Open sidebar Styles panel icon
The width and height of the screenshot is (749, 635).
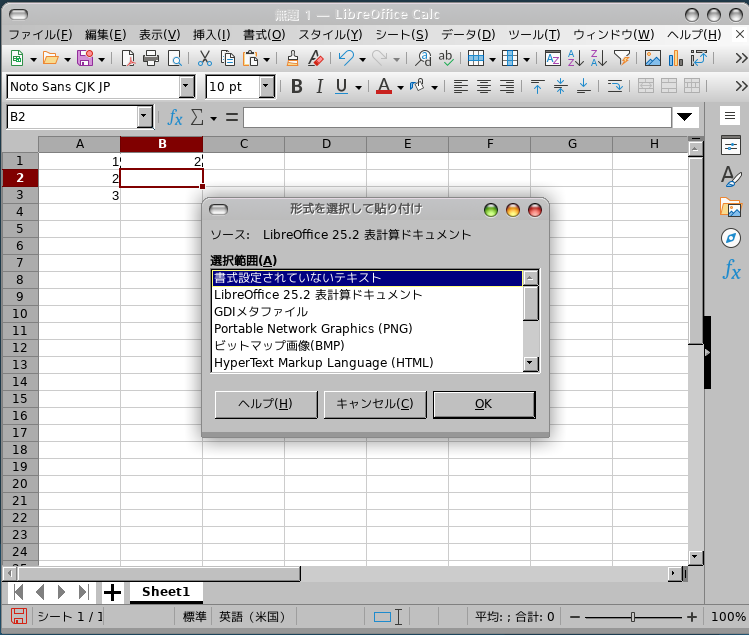(x=731, y=176)
